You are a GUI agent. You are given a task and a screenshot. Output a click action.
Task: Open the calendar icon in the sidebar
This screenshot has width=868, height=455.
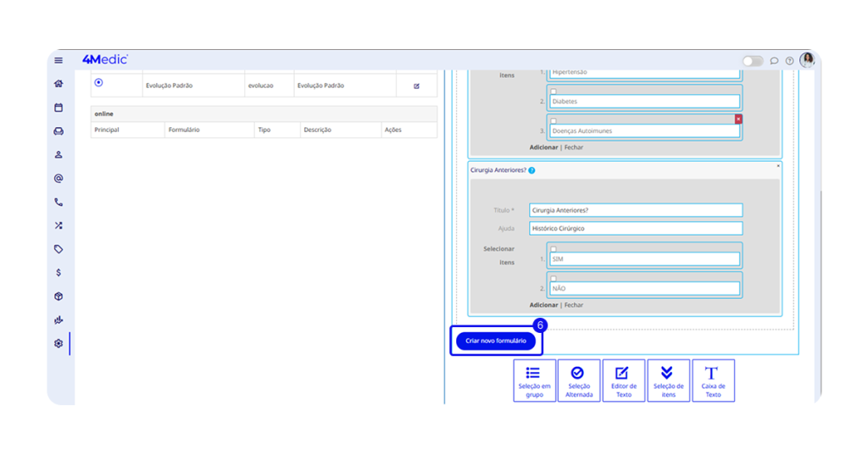[58, 108]
